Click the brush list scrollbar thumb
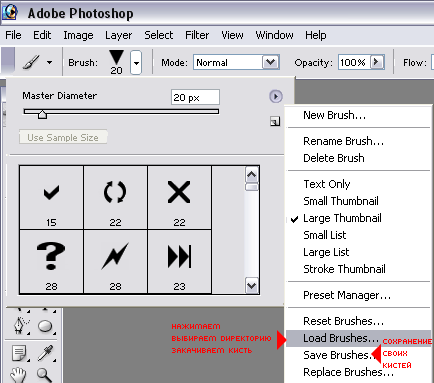Viewport: 434px width, 383px height. (x=252, y=187)
